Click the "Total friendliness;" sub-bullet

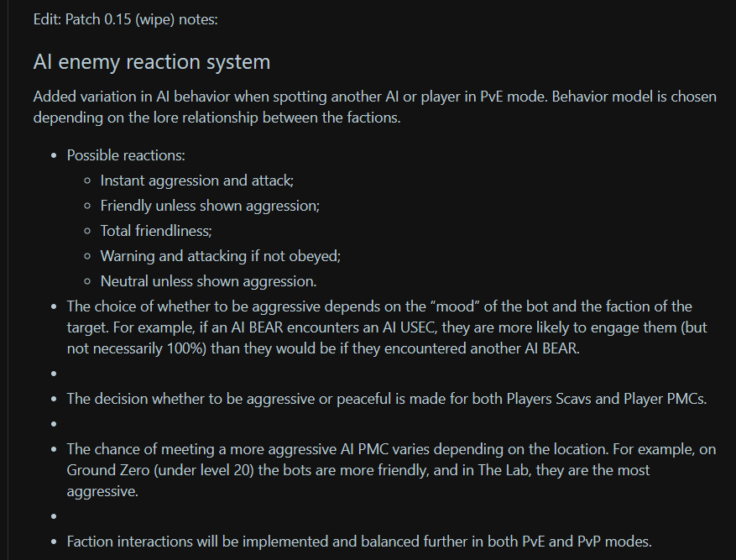point(156,231)
